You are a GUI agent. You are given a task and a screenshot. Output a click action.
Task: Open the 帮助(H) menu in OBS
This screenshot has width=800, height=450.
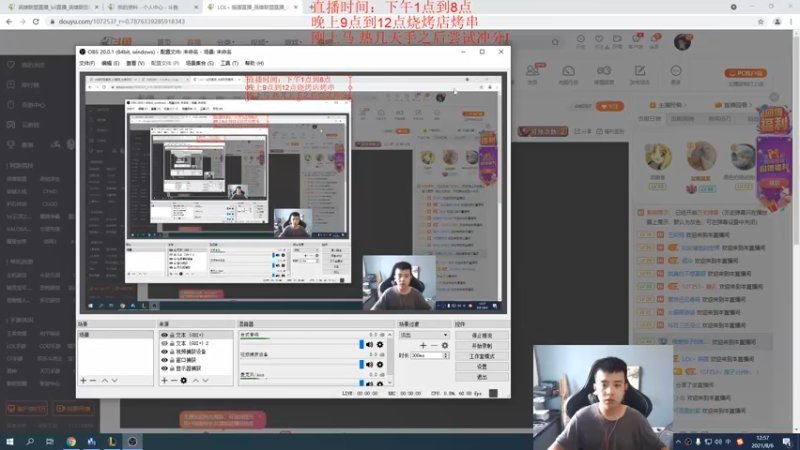tap(254, 63)
